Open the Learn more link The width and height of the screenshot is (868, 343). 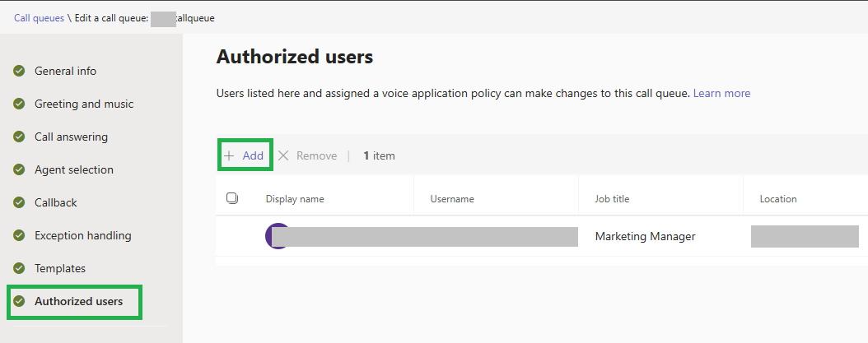click(722, 94)
